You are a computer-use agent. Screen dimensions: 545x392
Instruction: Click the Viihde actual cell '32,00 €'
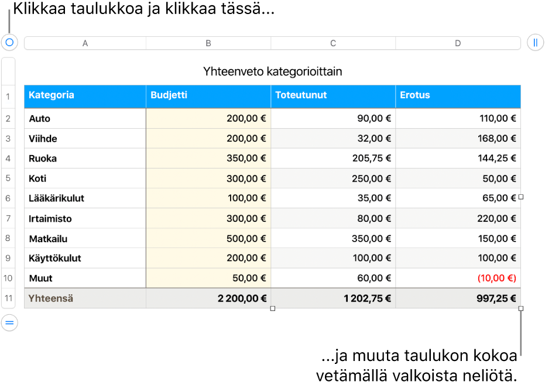point(333,139)
